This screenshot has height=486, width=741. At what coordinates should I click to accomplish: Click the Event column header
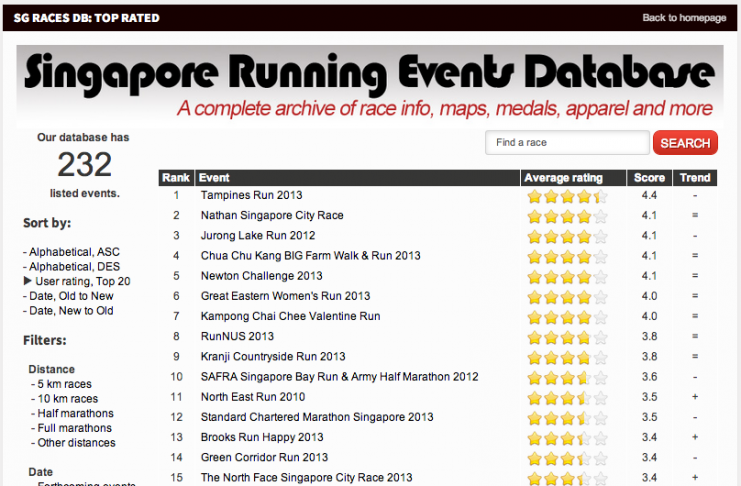[x=357, y=178]
